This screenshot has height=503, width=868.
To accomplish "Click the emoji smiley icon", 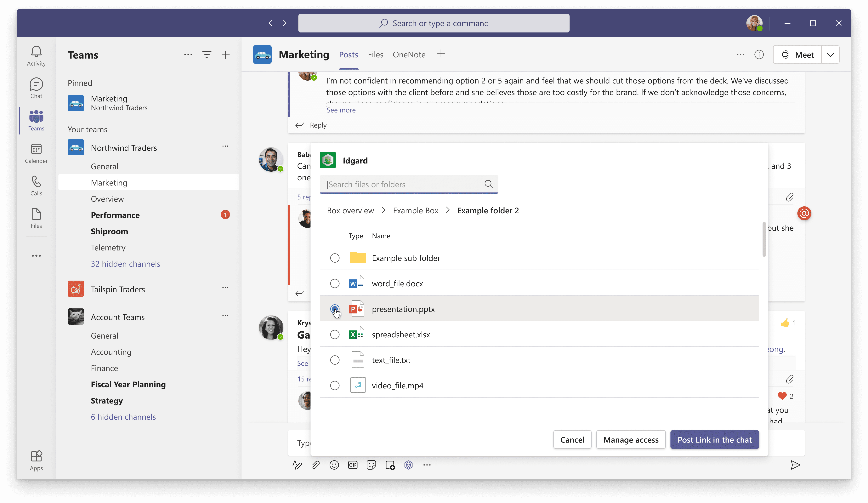I will (x=334, y=465).
